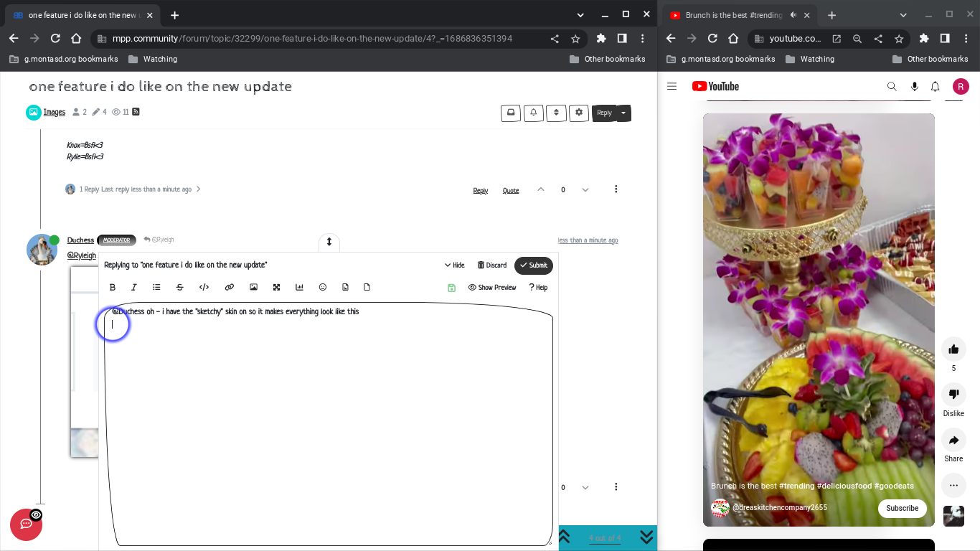Toggle composer zen fullscreen mode
The width and height of the screenshot is (980, 551).
[x=276, y=287]
